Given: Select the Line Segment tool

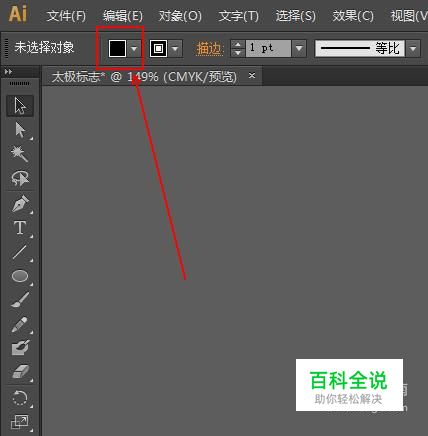Looking at the screenshot, I should (x=20, y=252).
